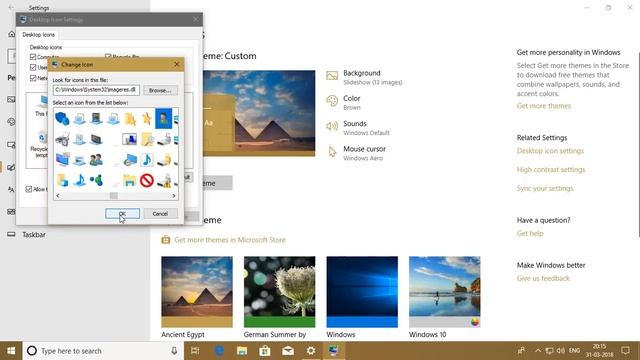This screenshot has height=360, width=640.
Task: Pick the folder with star icon
Action: (130, 119)
